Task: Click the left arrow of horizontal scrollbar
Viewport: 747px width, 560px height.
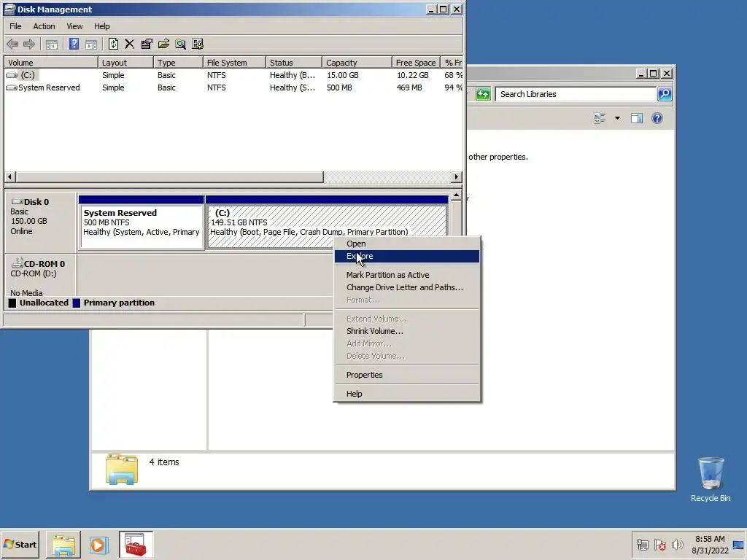Action: pyautogui.click(x=9, y=176)
